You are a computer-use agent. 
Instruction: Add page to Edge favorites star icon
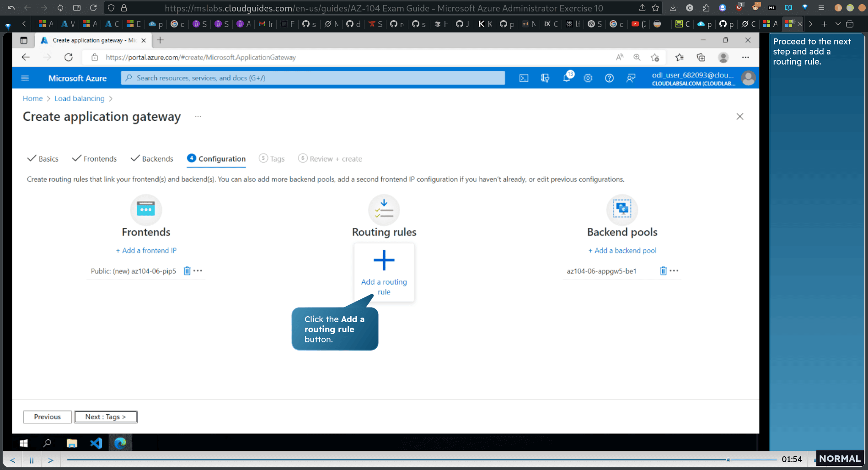pos(655,57)
